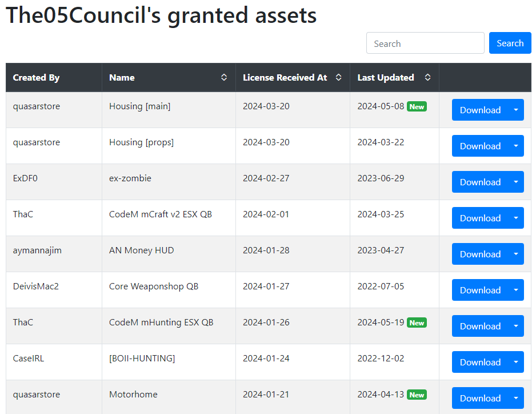The image size is (532, 414).
Task: Expand download options for ex-zombie
Action: click(x=515, y=182)
